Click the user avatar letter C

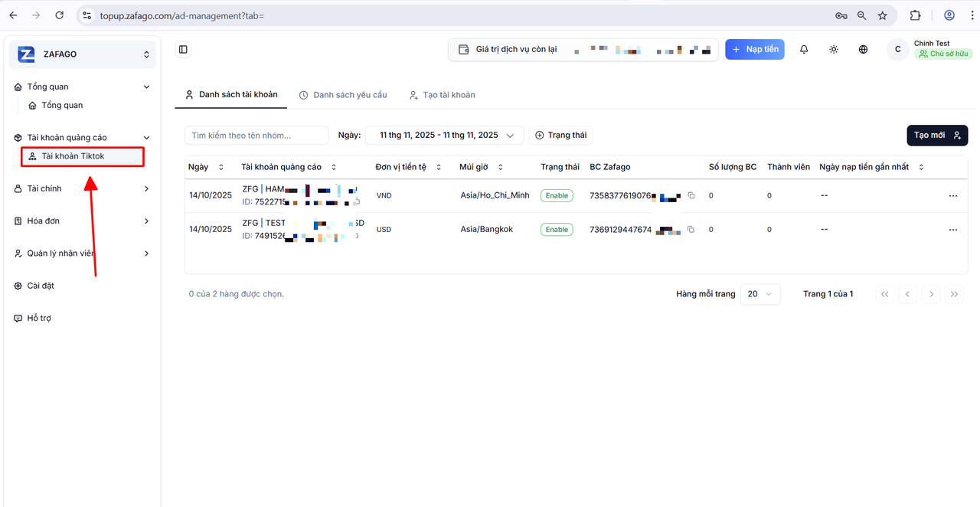[x=897, y=49]
